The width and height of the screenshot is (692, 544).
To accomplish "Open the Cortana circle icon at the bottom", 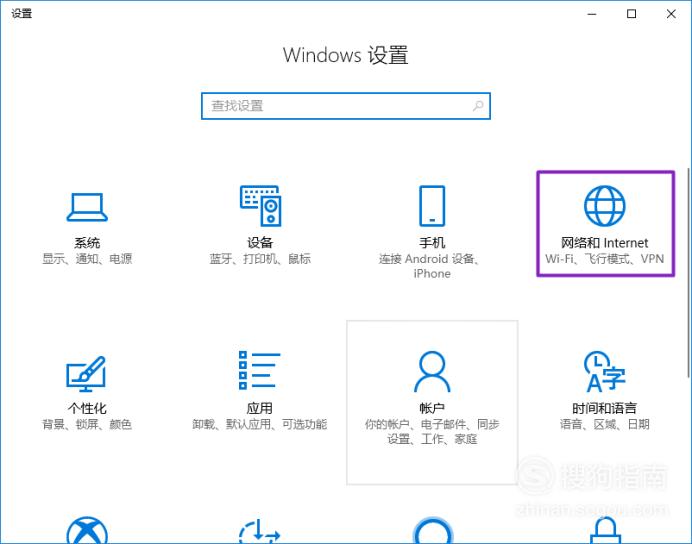I will 432,530.
